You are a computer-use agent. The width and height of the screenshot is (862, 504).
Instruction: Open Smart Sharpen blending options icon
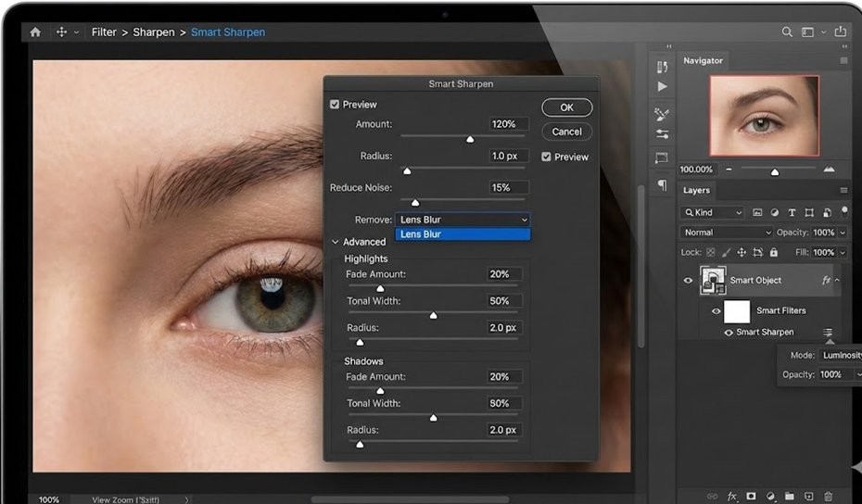pyautogui.click(x=828, y=332)
